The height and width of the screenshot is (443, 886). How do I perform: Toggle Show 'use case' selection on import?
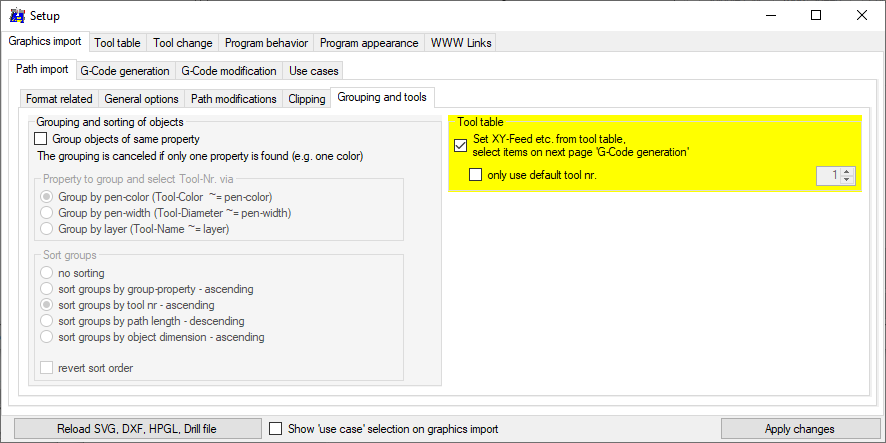pos(277,429)
